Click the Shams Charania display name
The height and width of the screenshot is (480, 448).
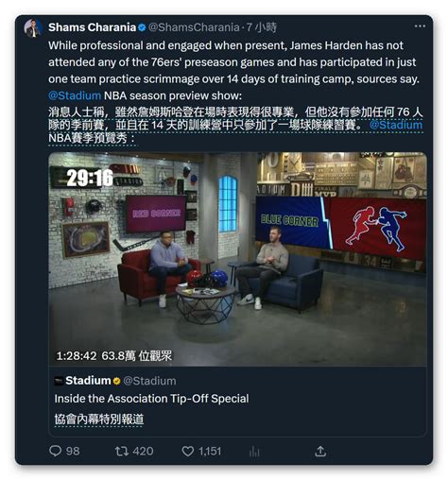pyautogui.click(x=92, y=27)
